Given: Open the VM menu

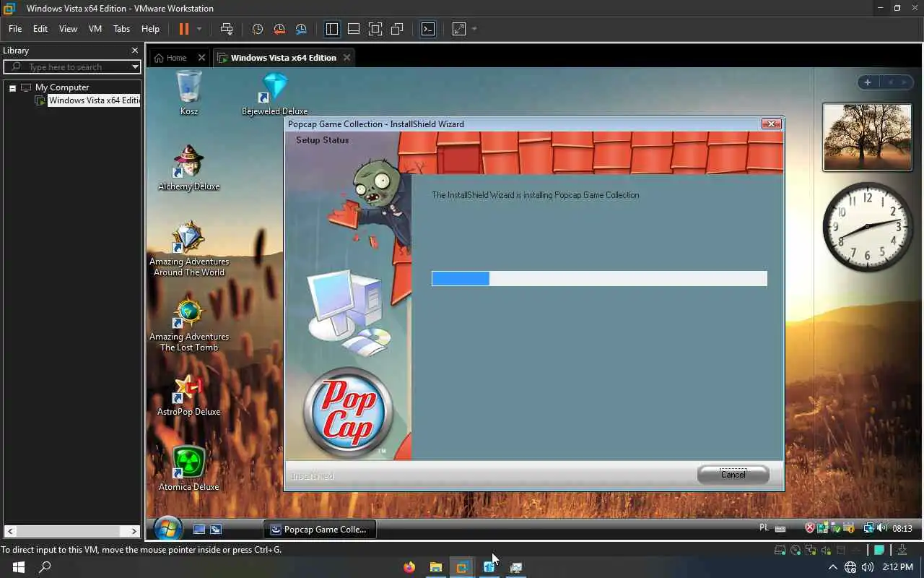Looking at the screenshot, I should coord(95,29).
